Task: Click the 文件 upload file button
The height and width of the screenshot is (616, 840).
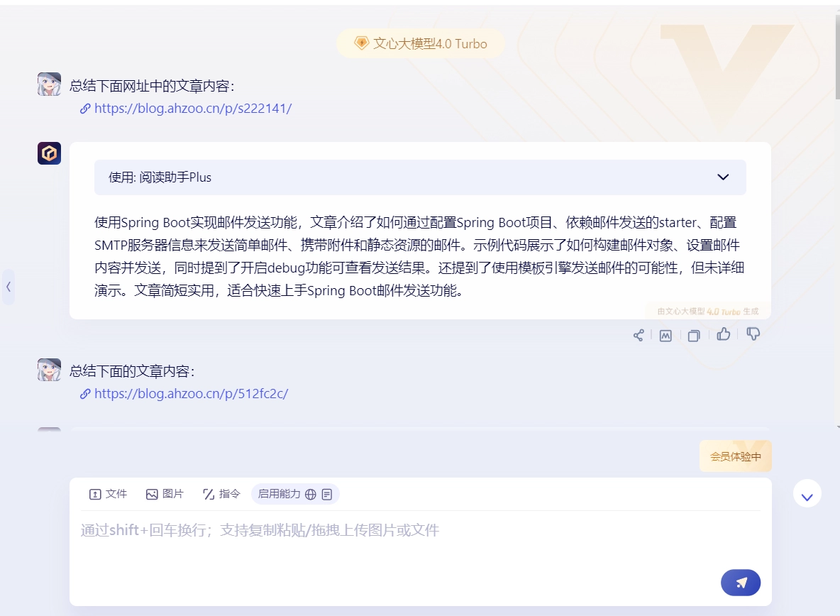Action: [x=108, y=494]
